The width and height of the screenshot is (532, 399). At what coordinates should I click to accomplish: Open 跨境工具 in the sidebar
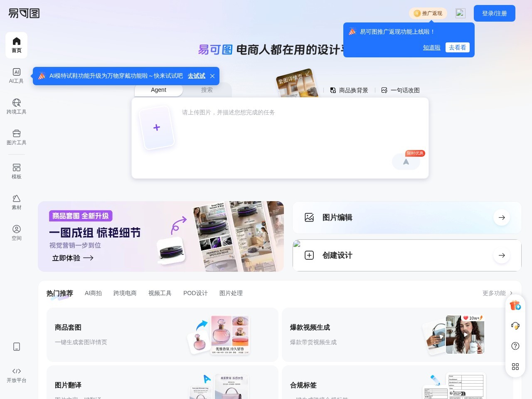tap(17, 106)
